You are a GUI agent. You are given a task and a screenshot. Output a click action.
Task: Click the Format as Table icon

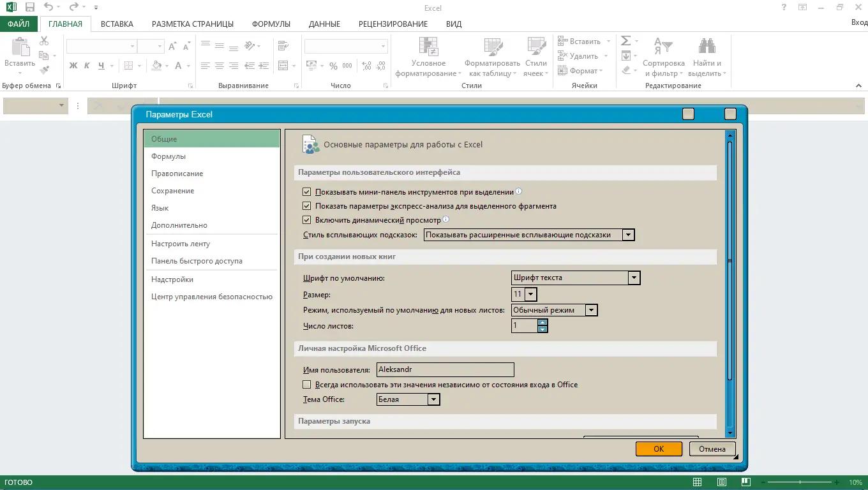493,47
